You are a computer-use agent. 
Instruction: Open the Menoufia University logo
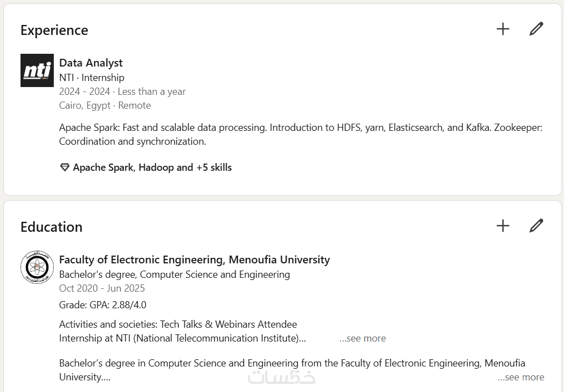pos(37,267)
